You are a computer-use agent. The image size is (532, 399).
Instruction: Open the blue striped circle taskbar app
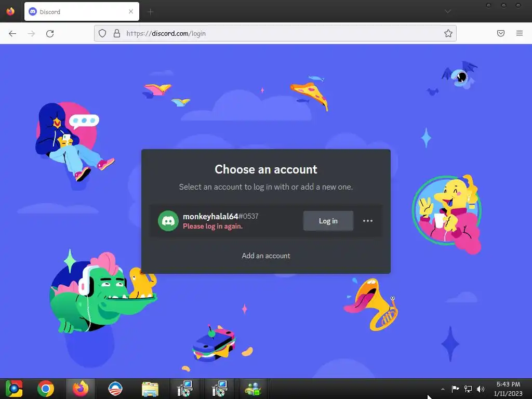tap(115, 389)
